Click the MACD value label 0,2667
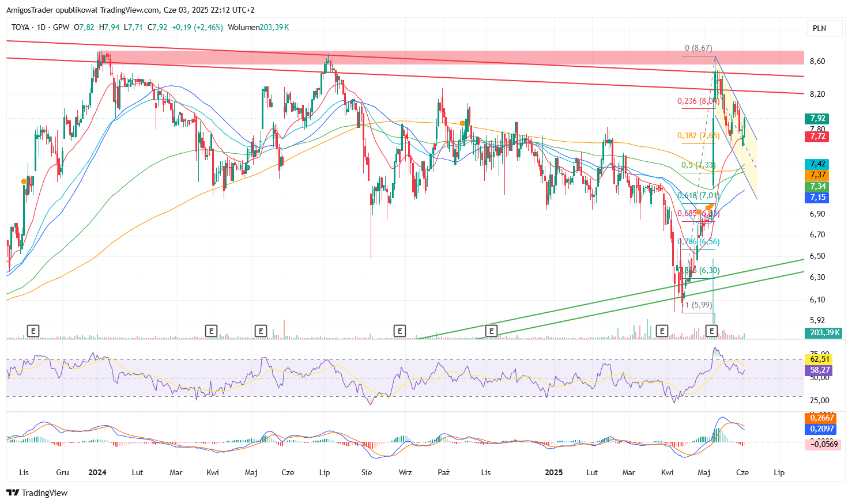852x504 pixels. (821, 418)
